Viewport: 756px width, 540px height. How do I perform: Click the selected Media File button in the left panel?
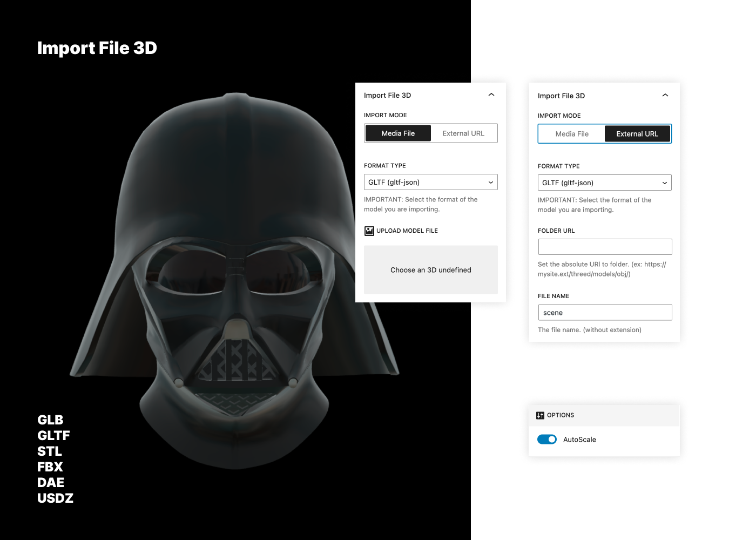(x=398, y=133)
